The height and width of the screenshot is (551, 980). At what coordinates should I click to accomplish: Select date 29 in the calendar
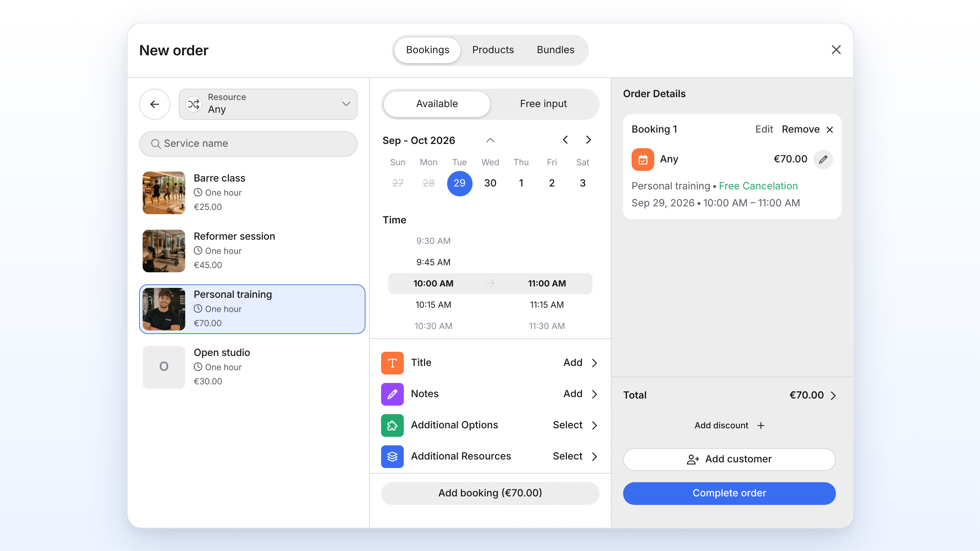click(459, 183)
